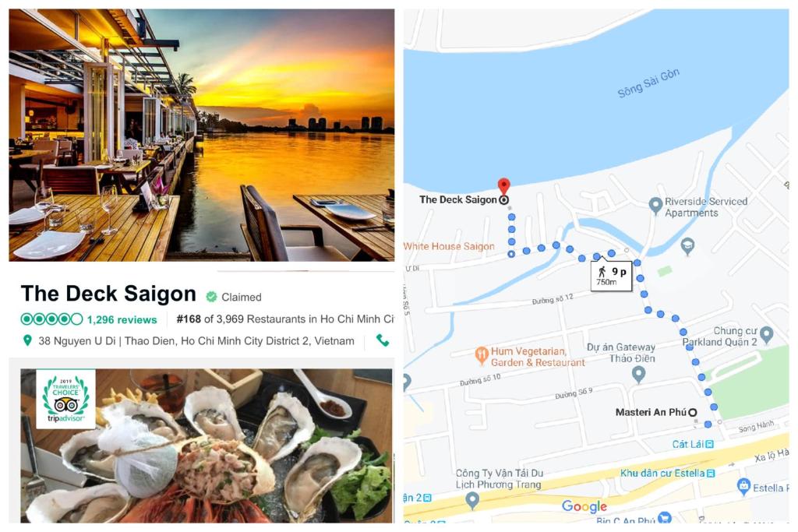
Task: Click the Google logo on the map
Action: pos(584,506)
